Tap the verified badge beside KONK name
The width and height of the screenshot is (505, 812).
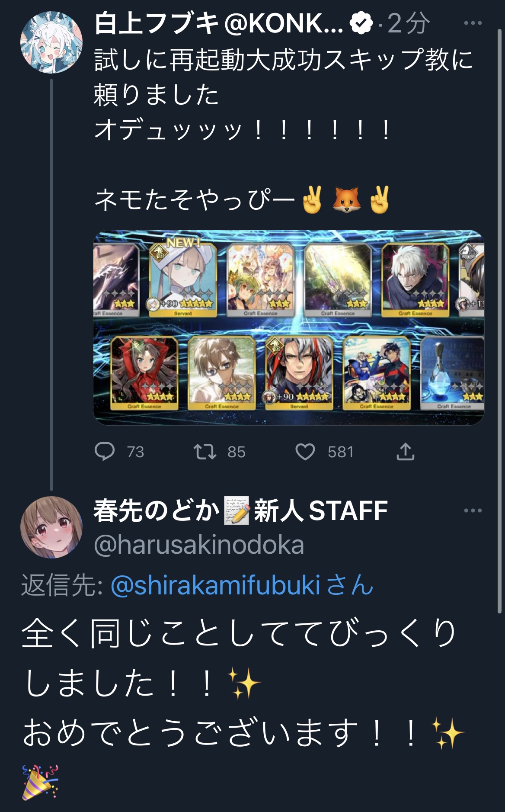tap(361, 24)
